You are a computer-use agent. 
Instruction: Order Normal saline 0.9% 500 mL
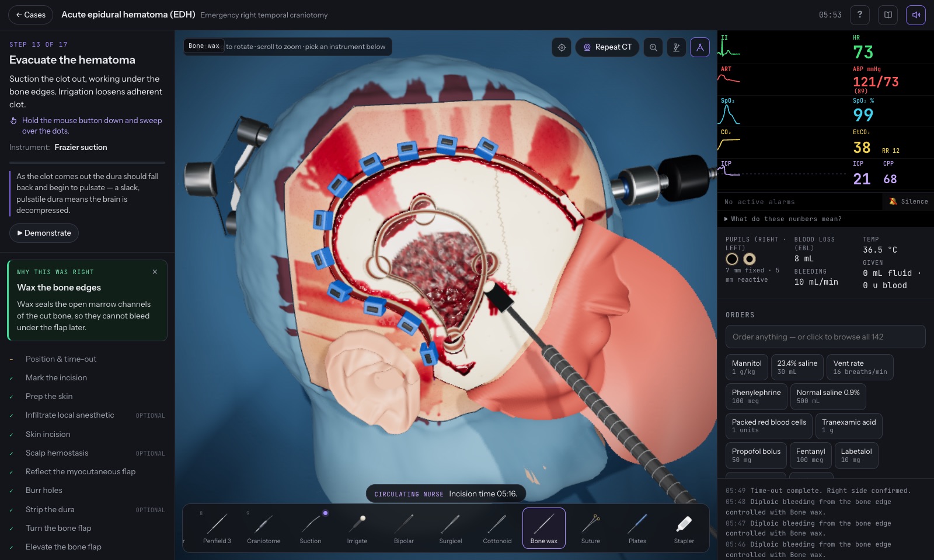pyautogui.click(x=828, y=397)
